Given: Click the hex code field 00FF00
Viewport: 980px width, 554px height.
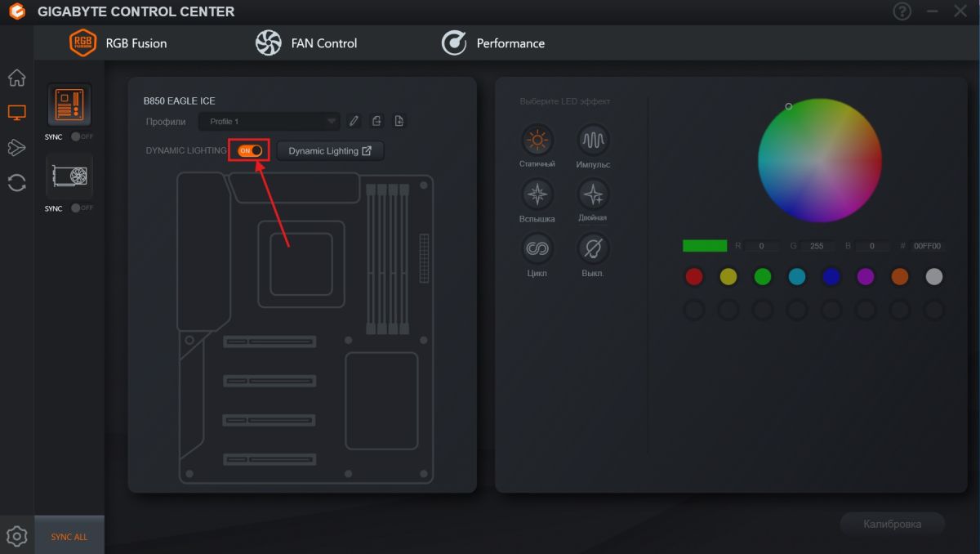Looking at the screenshot, I should pos(927,246).
